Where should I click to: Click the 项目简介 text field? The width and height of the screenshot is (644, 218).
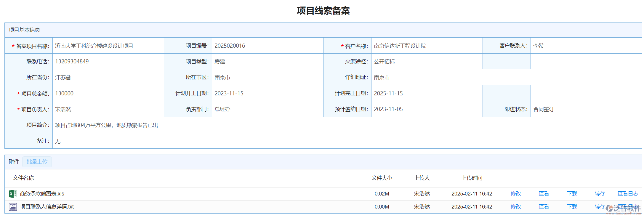click(347, 125)
